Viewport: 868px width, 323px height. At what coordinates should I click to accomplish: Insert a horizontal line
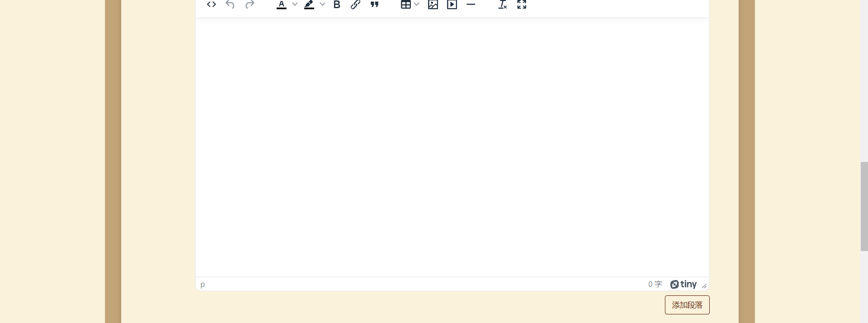471,5
